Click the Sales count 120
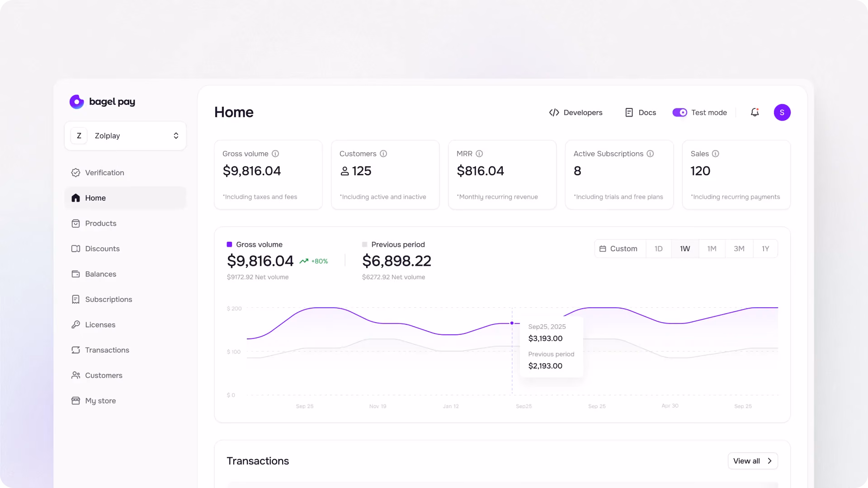This screenshot has width=868, height=488. click(x=700, y=171)
